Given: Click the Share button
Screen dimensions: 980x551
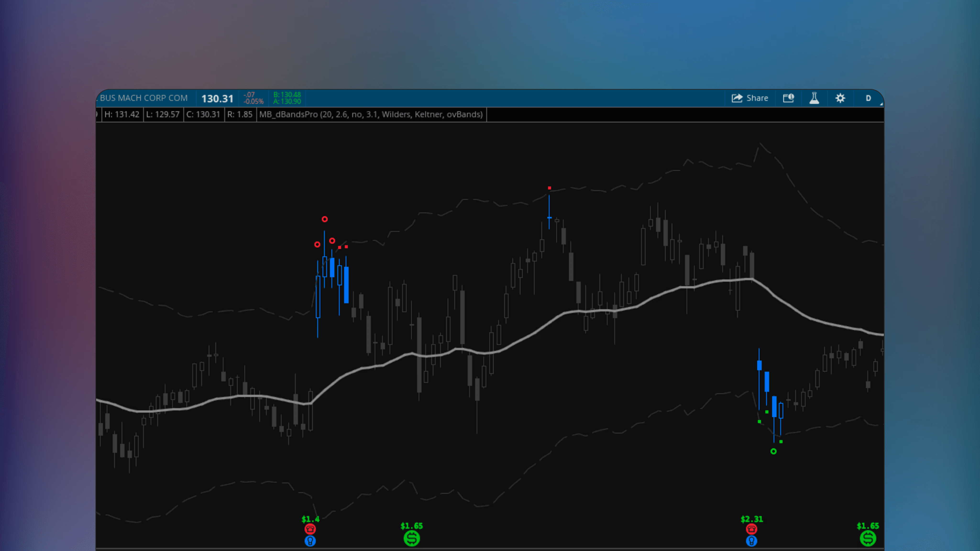Looking at the screenshot, I should [x=750, y=98].
